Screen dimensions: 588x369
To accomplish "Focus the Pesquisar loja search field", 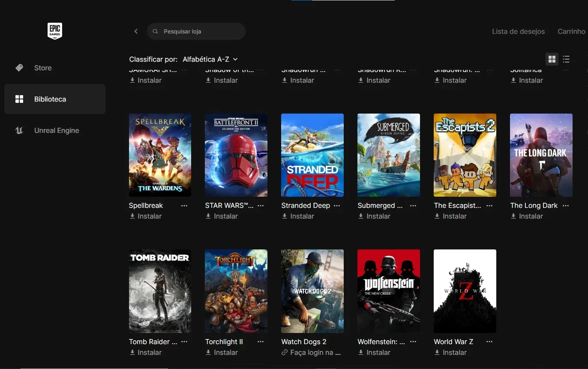I will pos(196,31).
